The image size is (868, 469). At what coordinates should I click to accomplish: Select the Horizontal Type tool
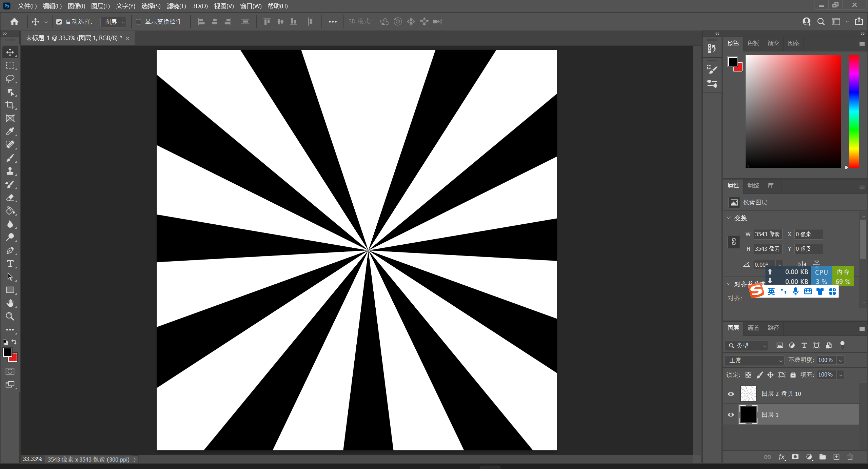point(10,264)
